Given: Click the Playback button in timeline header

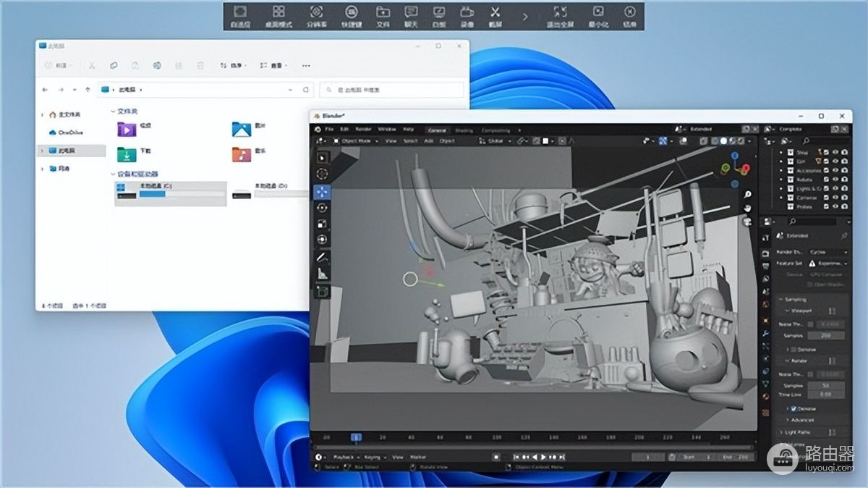Looking at the screenshot, I should (345, 458).
